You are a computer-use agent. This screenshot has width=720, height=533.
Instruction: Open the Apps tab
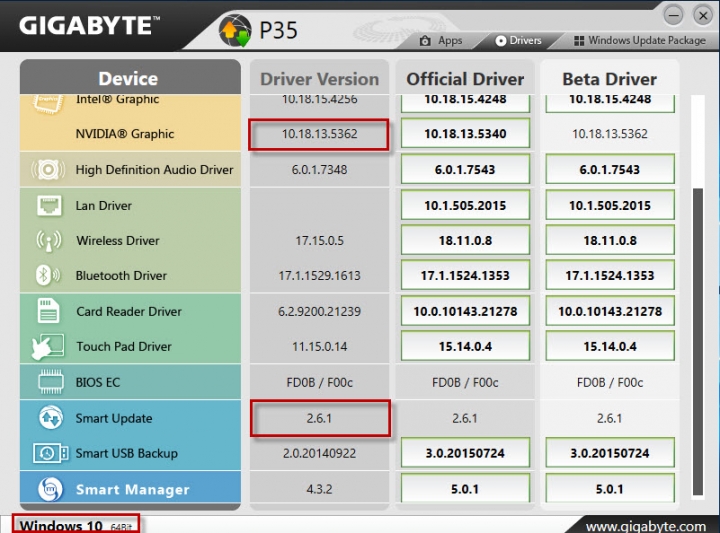(x=442, y=41)
